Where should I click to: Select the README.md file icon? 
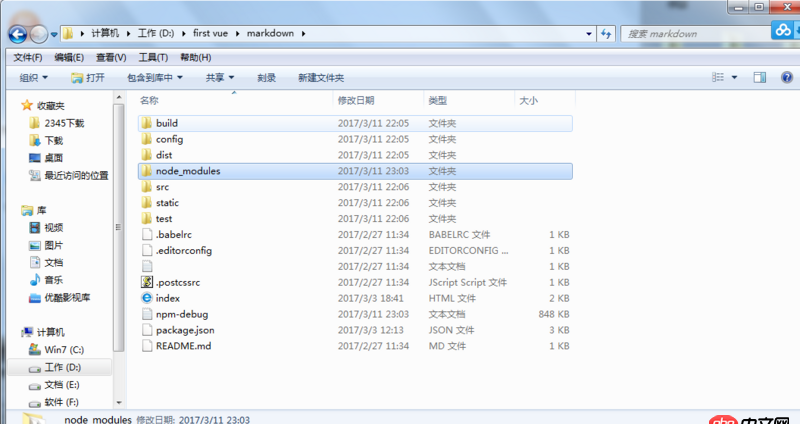point(147,345)
